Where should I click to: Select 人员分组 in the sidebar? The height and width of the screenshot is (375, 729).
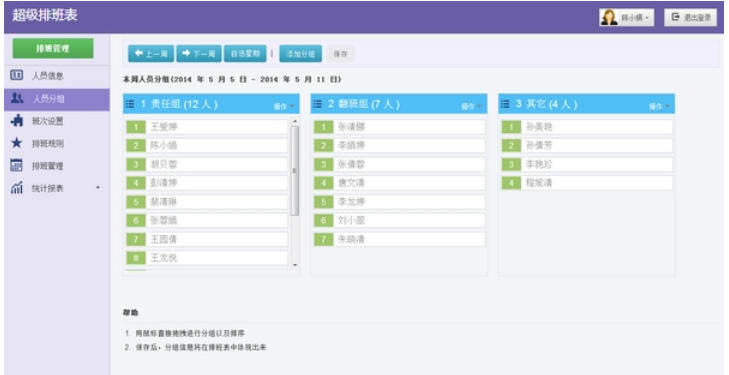point(57,98)
